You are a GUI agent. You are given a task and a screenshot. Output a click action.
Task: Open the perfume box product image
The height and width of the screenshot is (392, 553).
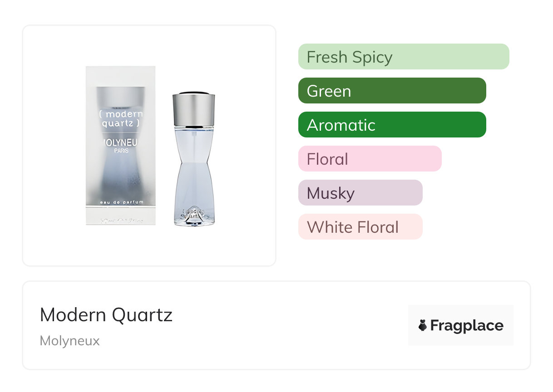click(x=121, y=146)
